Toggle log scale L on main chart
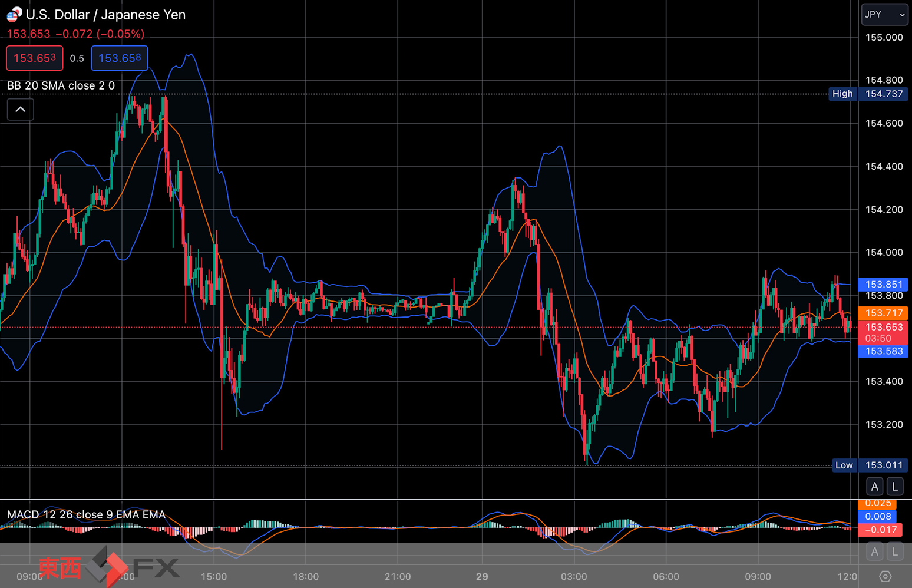Screen dimensions: 912x588 click(x=895, y=487)
